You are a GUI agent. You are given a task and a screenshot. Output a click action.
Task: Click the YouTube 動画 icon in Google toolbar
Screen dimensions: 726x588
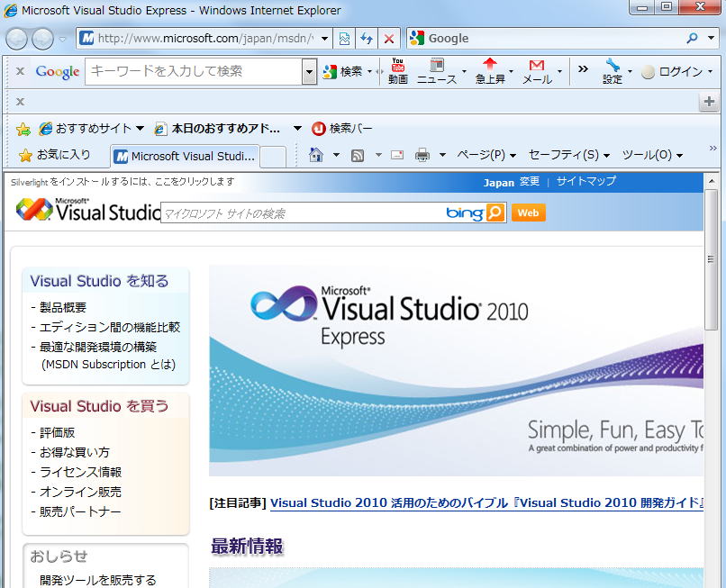397,70
